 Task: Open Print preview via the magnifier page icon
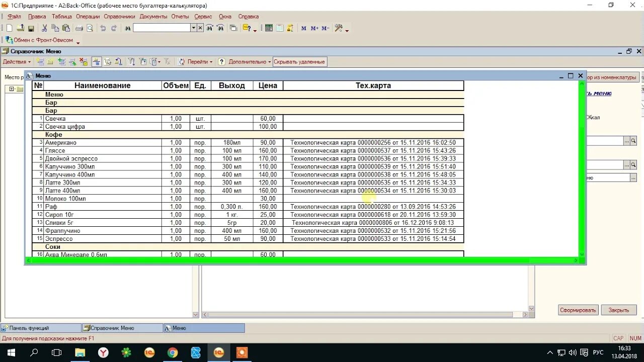pos(90,28)
